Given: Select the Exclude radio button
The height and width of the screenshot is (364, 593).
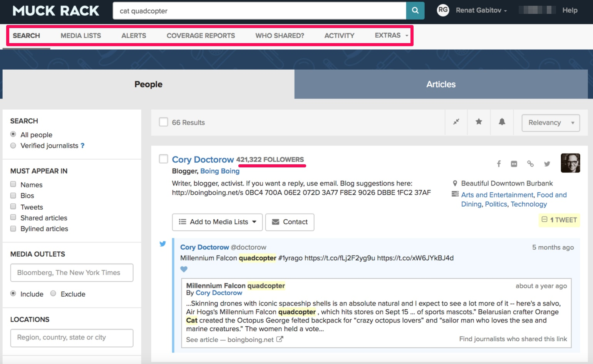Looking at the screenshot, I should pos(53,294).
